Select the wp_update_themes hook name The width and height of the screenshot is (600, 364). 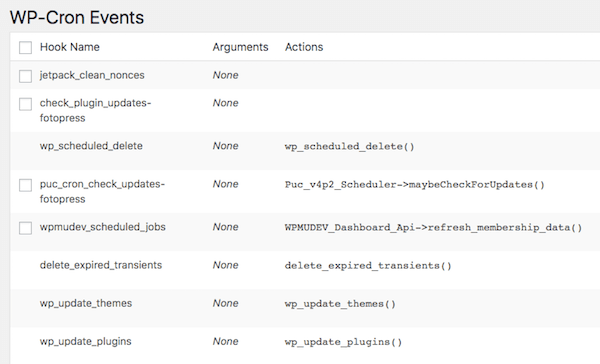(86, 303)
